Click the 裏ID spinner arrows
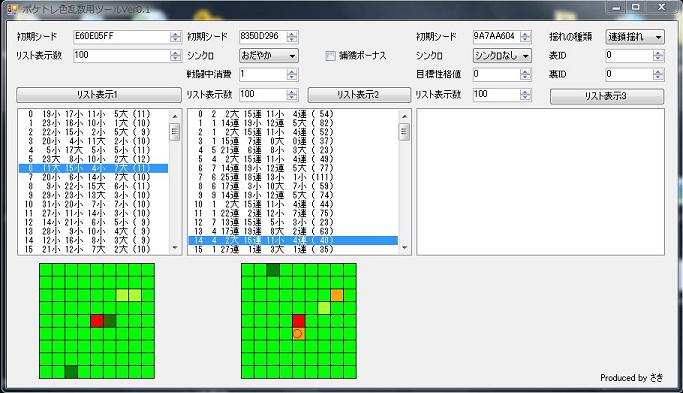683x393 pixels. 659,75
